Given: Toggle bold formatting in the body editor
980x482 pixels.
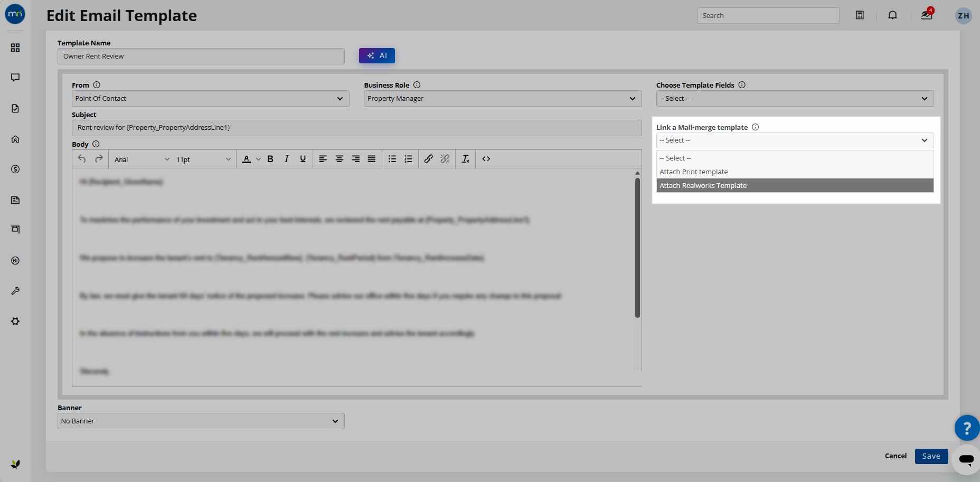Looking at the screenshot, I should (x=270, y=159).
